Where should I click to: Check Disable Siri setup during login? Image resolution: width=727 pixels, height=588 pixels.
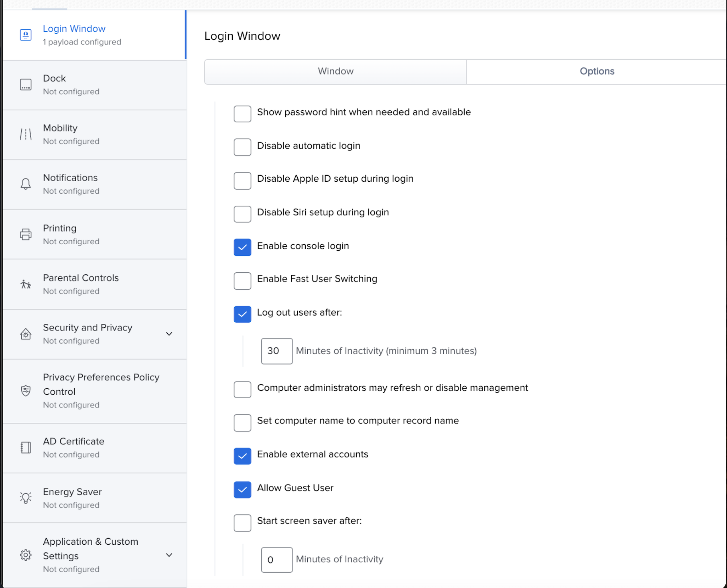click(242, 214)
